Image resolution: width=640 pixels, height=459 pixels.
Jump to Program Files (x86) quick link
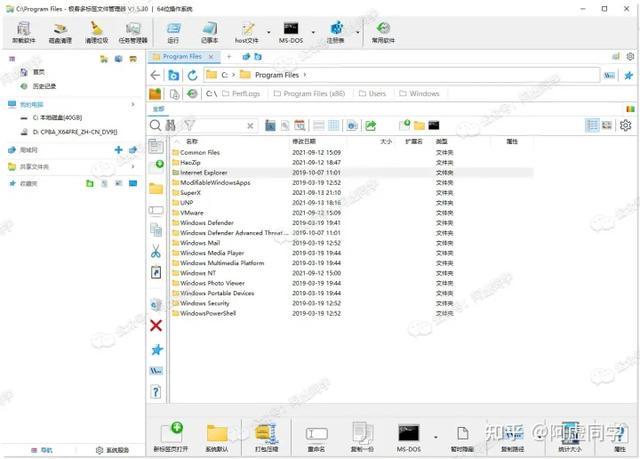[309, 93]
